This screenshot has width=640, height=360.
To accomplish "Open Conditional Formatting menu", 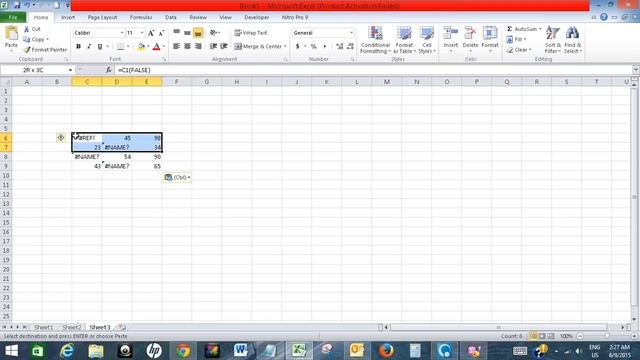I will pos(376,40).
